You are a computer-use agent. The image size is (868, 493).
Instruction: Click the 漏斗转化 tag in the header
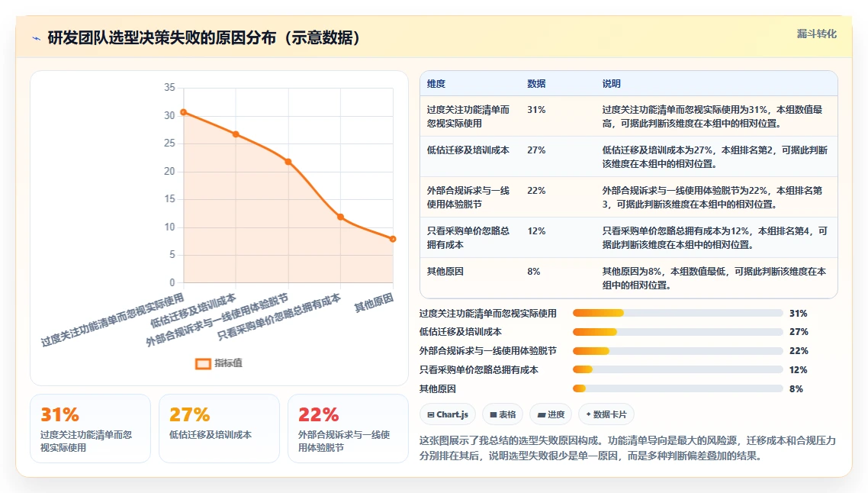(x=817, y=34)
